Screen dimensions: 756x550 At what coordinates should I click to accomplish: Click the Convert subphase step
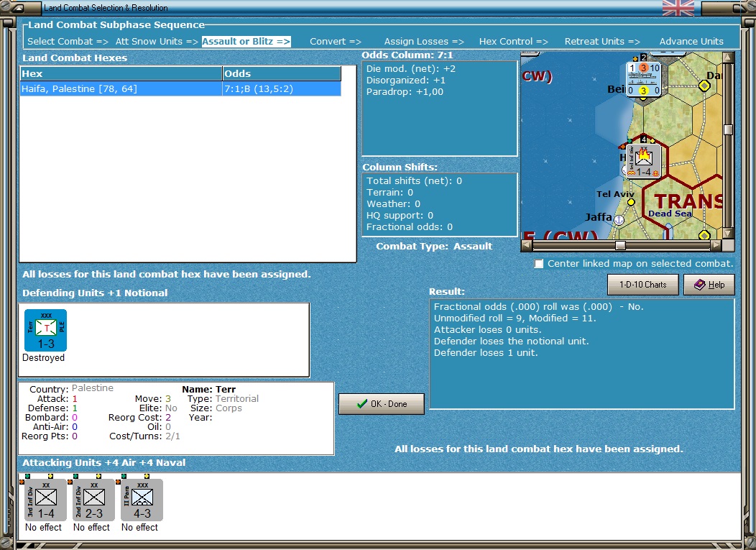pyautogui.click(x=336, y=42)
